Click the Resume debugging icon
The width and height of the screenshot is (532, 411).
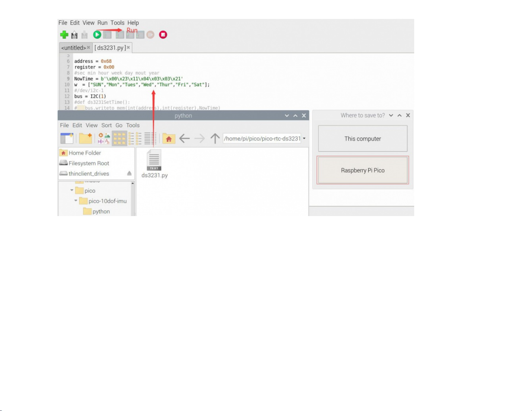click(150, 35)
